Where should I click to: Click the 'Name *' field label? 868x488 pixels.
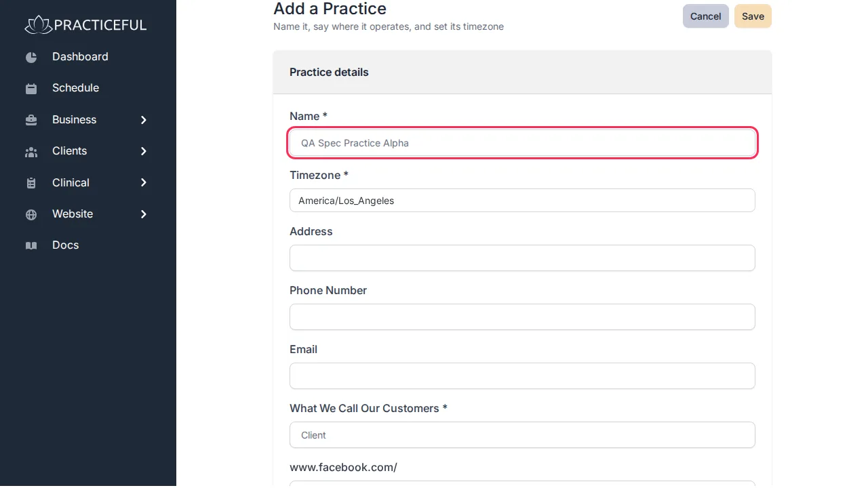click(309, 117)
